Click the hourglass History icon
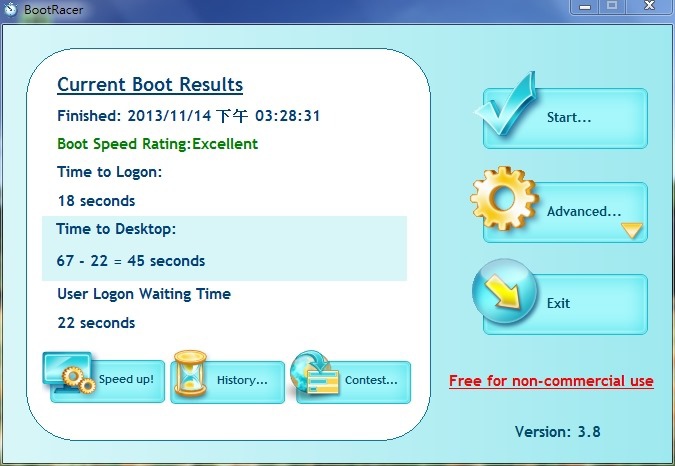Image resolution: width=675 pixels, height=466 pixels. (x=190, y=373)
